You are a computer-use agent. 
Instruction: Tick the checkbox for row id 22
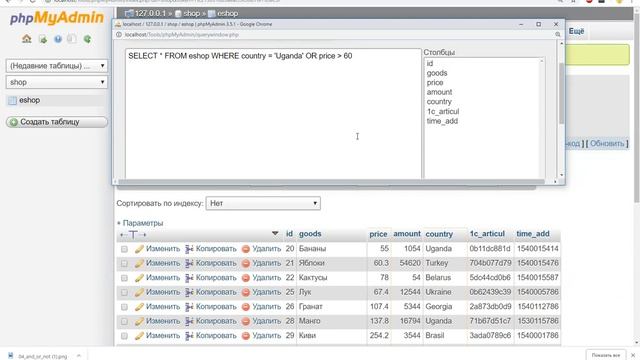124,278
